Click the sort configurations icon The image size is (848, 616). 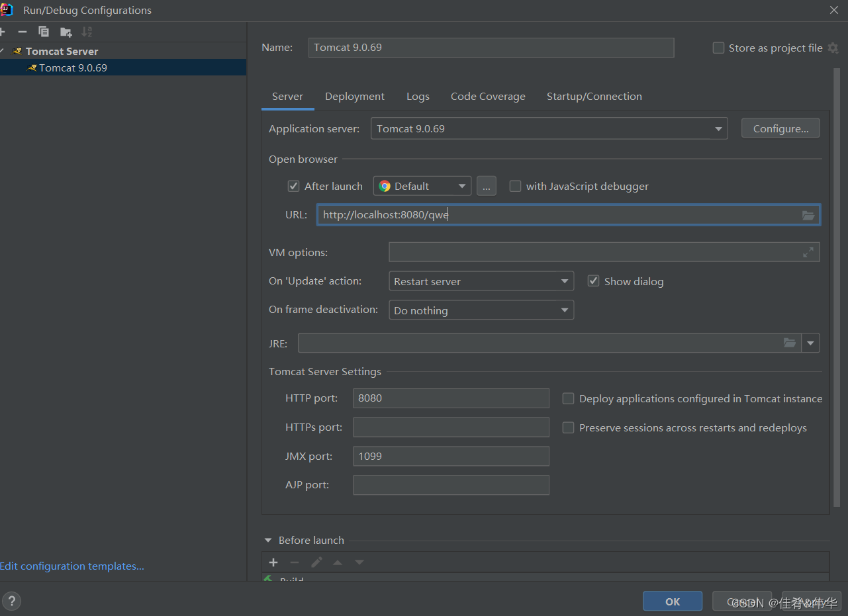coord(87,32)
